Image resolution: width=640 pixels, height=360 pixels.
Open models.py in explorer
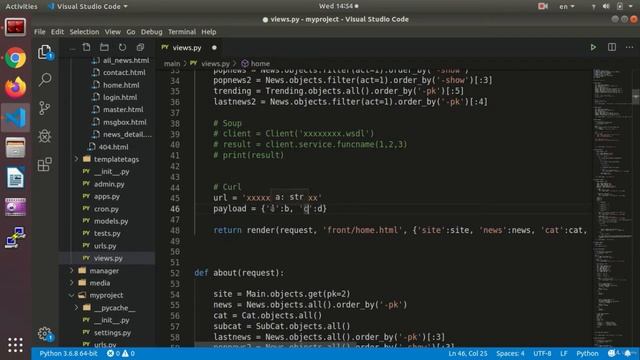point(111,221)
